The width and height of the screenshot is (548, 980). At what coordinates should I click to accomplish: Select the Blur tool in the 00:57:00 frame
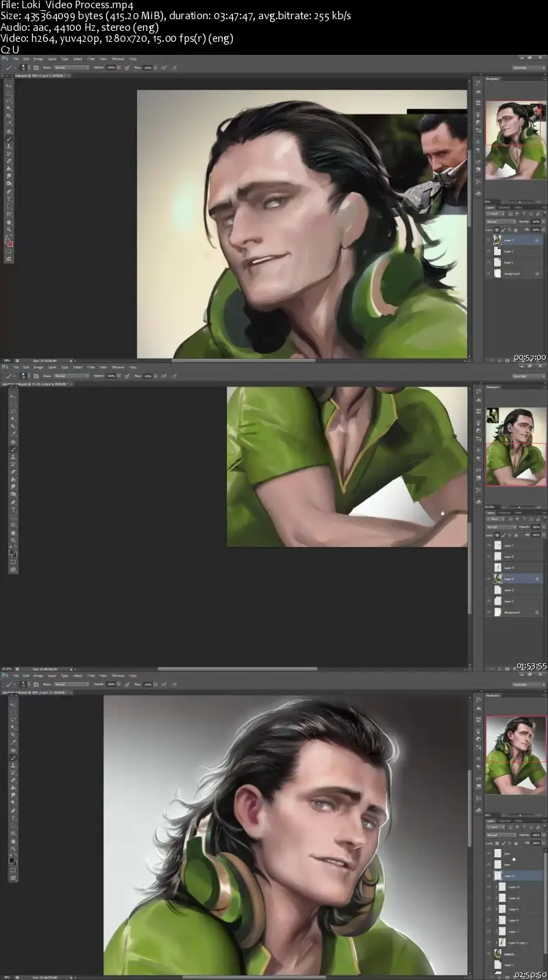click(9, 176)
